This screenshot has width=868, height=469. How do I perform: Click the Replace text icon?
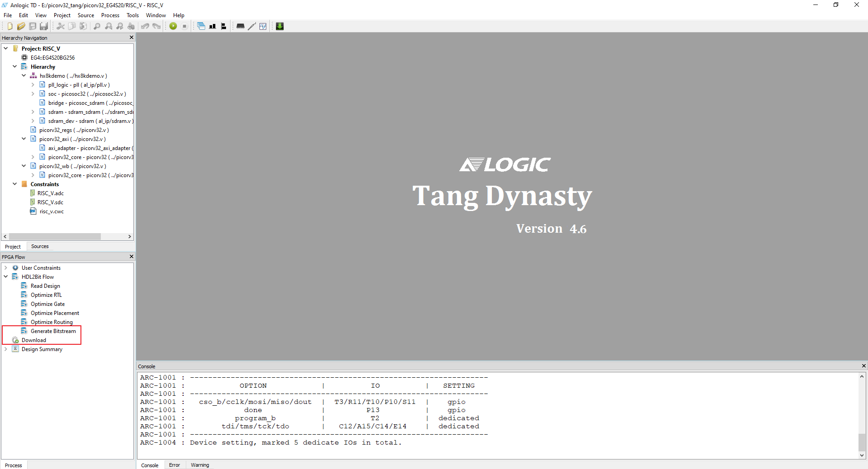131,26
